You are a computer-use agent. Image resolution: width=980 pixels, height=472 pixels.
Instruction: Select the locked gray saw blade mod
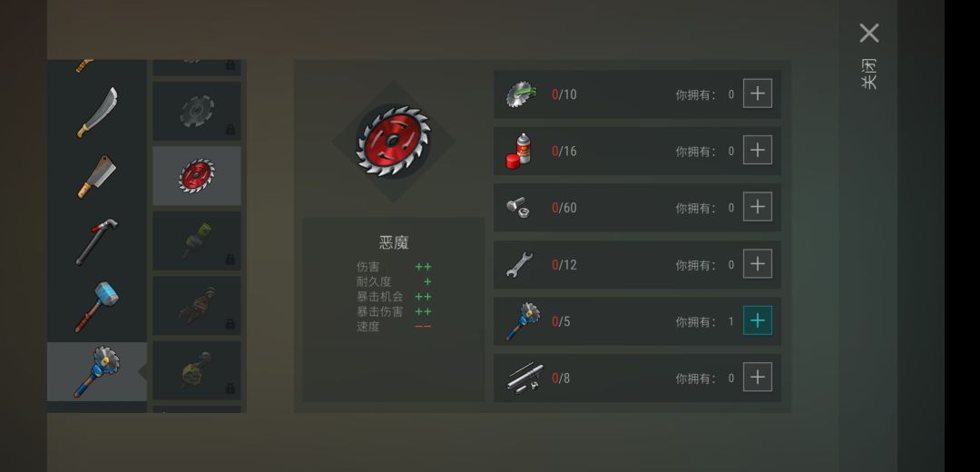point(197,112)
